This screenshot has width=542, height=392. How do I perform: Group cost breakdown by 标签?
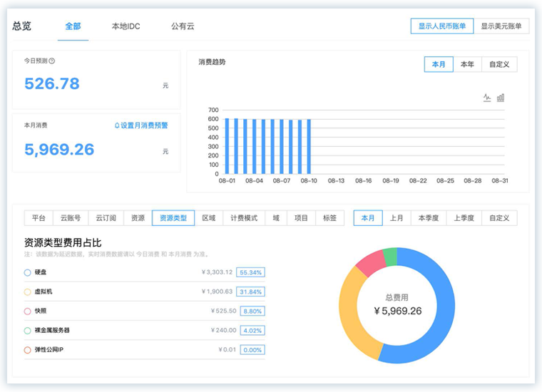pos(329,218)
